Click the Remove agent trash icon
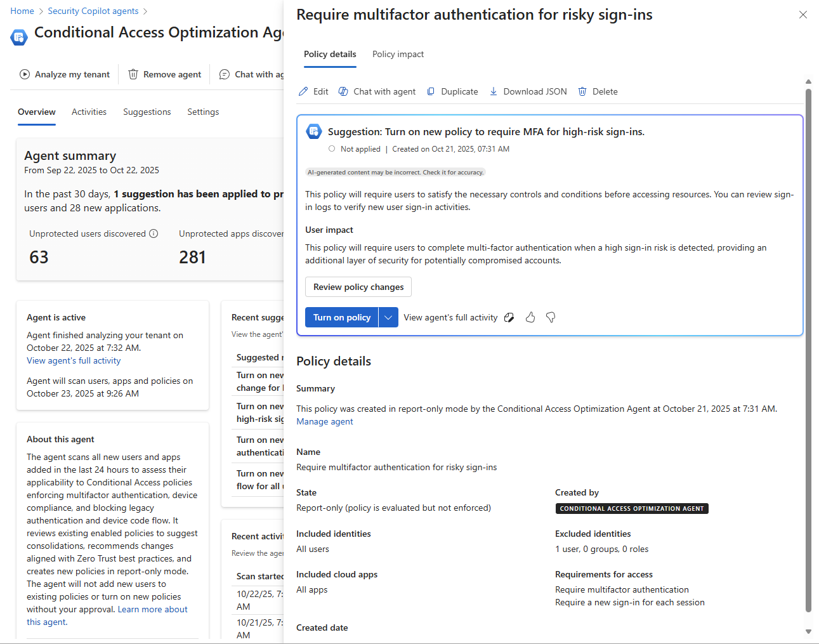Screen dimensions: 819x644 tap(133, 74)
